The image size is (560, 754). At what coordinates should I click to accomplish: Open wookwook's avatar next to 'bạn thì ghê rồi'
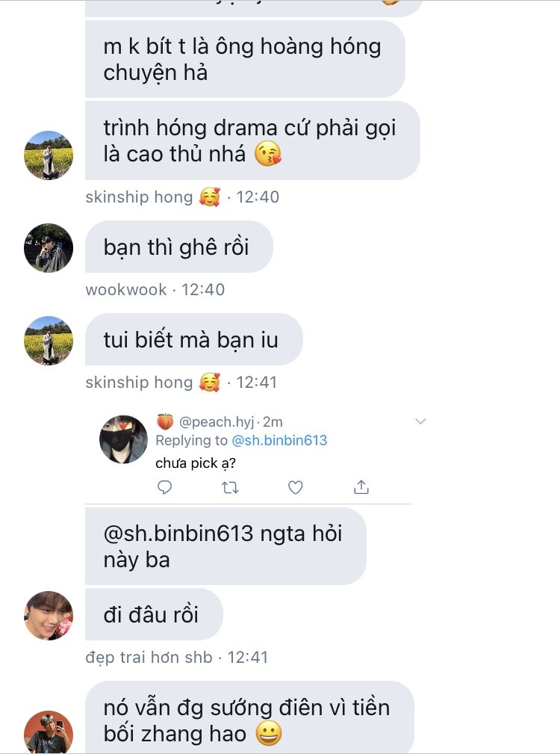tap(49, 247)
